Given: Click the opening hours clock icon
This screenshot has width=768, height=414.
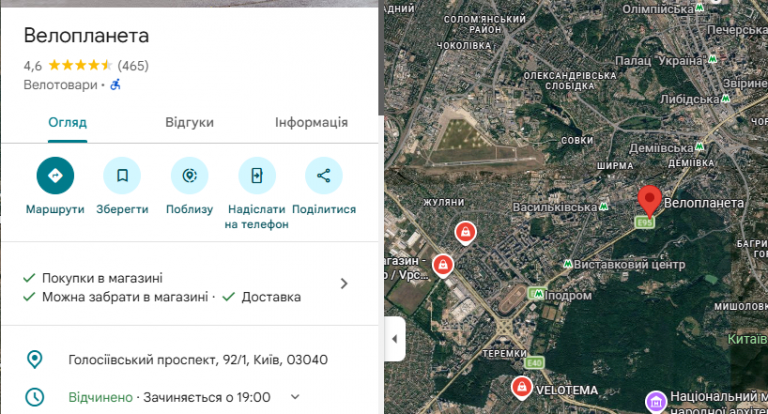Looking at the screenshot, I should [x=34, y=397].
